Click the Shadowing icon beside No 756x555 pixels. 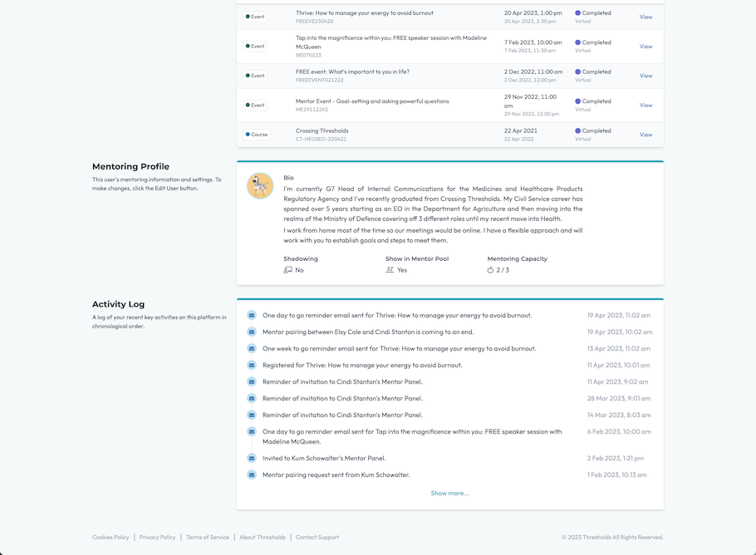pos(287,270)
